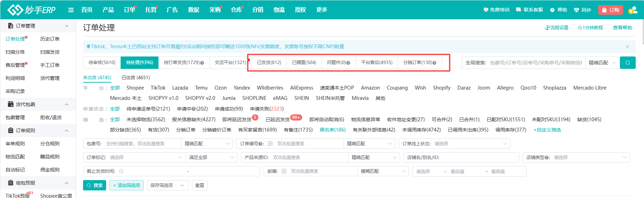
Task: Switch to the 已发货(812) tab
Action: point(269,63)
